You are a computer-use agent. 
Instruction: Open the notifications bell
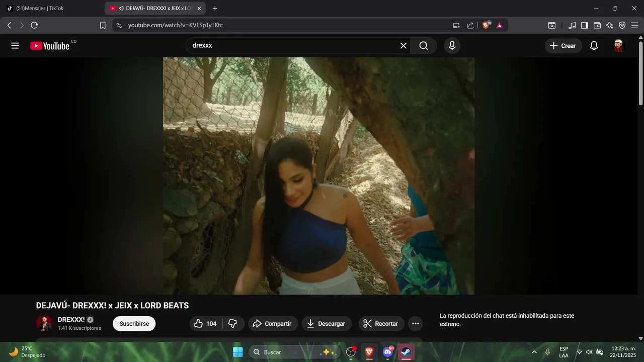click(x=594, y=46)
